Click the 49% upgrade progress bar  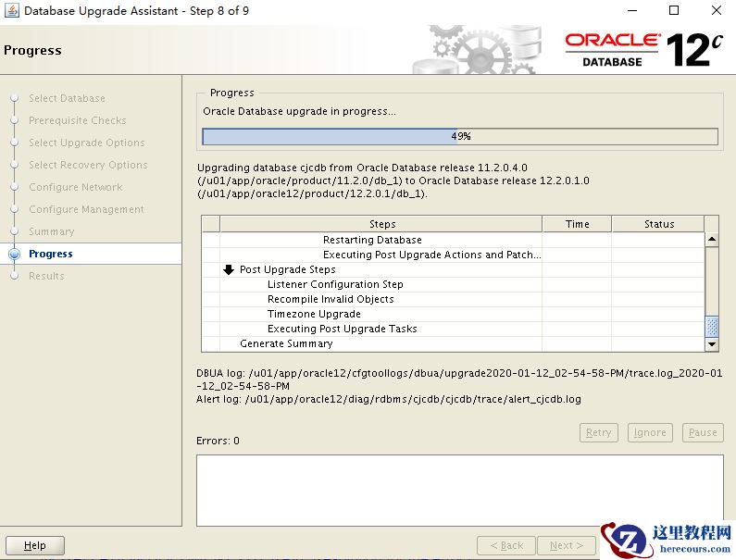point(460,137)
